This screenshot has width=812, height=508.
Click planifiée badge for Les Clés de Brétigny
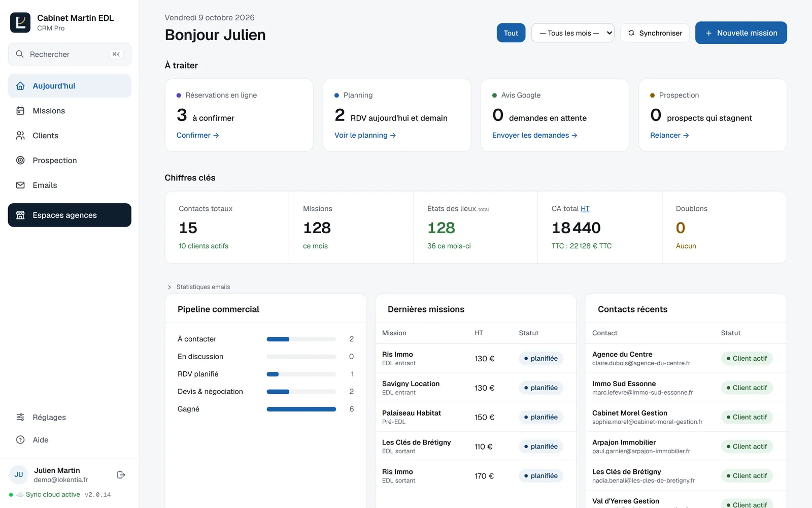coord(541,447)
